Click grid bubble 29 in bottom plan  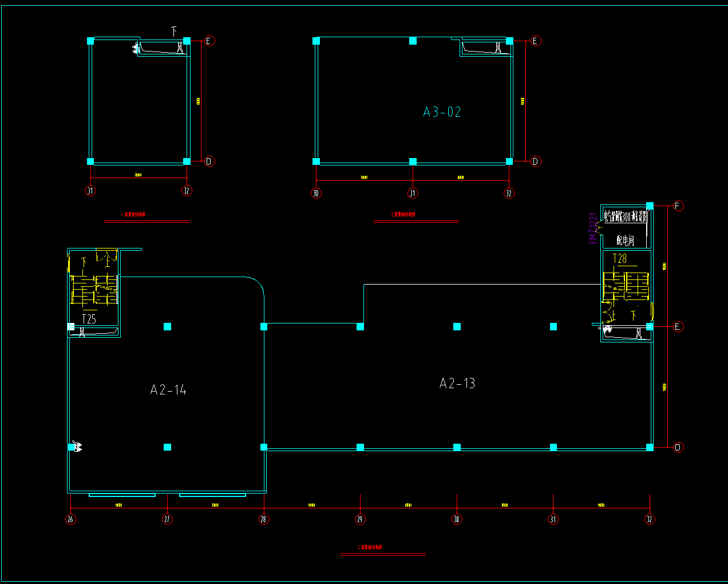[x=360, y=519]
